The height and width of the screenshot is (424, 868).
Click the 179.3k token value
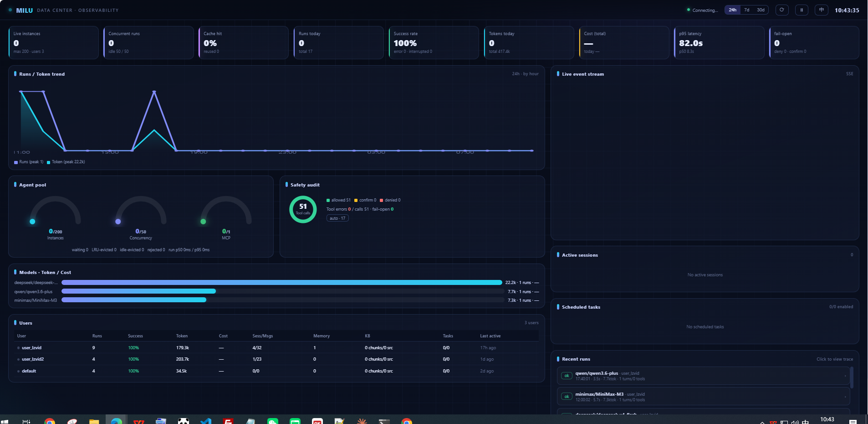(x=183, y=348)
